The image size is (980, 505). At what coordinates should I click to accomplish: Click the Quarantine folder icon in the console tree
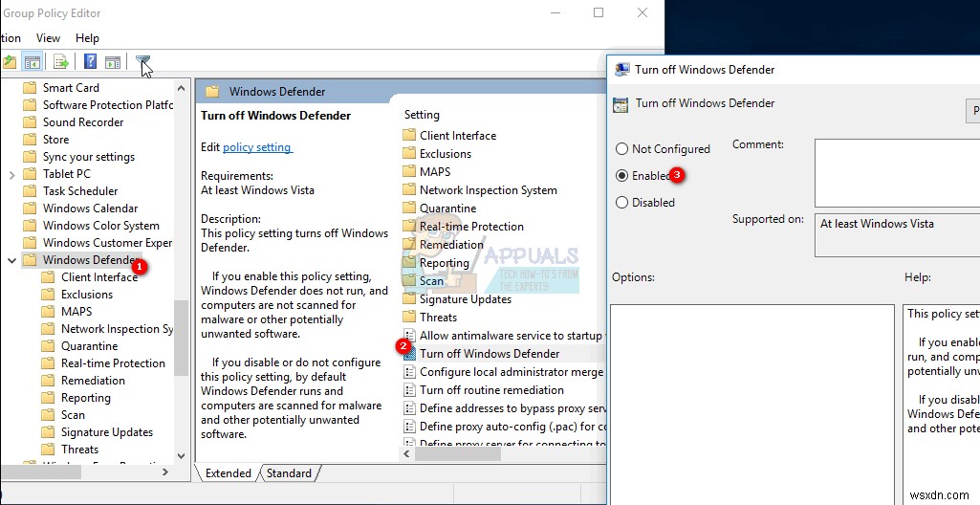(x=48, y=345)
